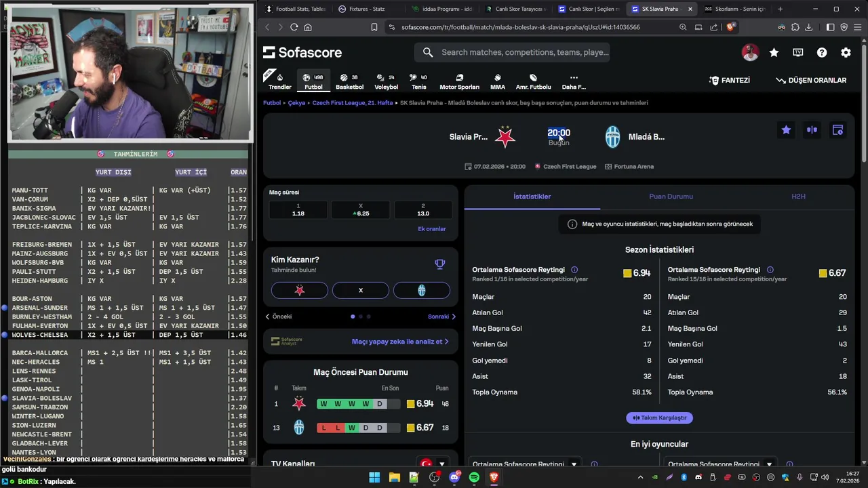This screenshot has width=868, height=488.
Task: Click the calendar icon in the match header
Action: tap(837, 130)
